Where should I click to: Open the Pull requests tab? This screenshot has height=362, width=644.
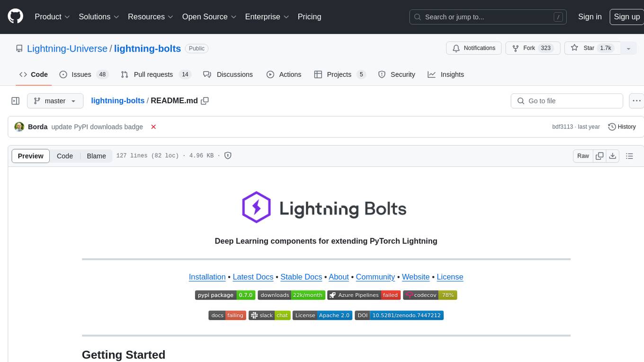155,74
